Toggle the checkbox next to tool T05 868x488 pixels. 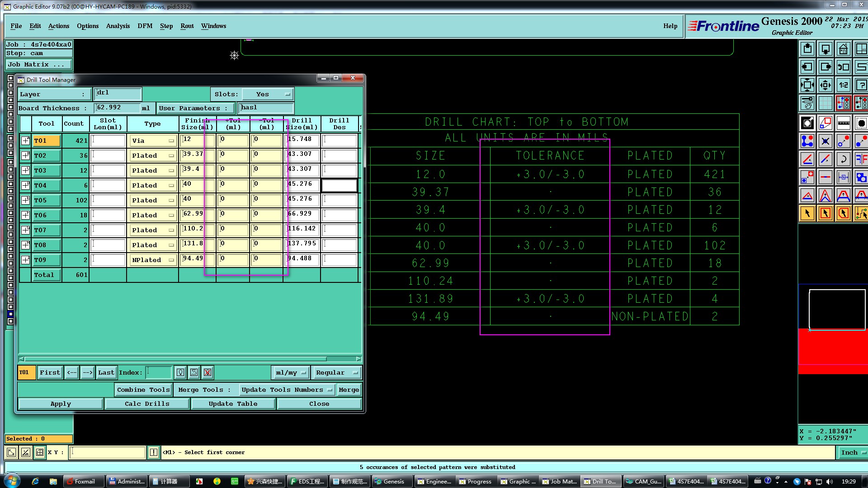point(26,200)
